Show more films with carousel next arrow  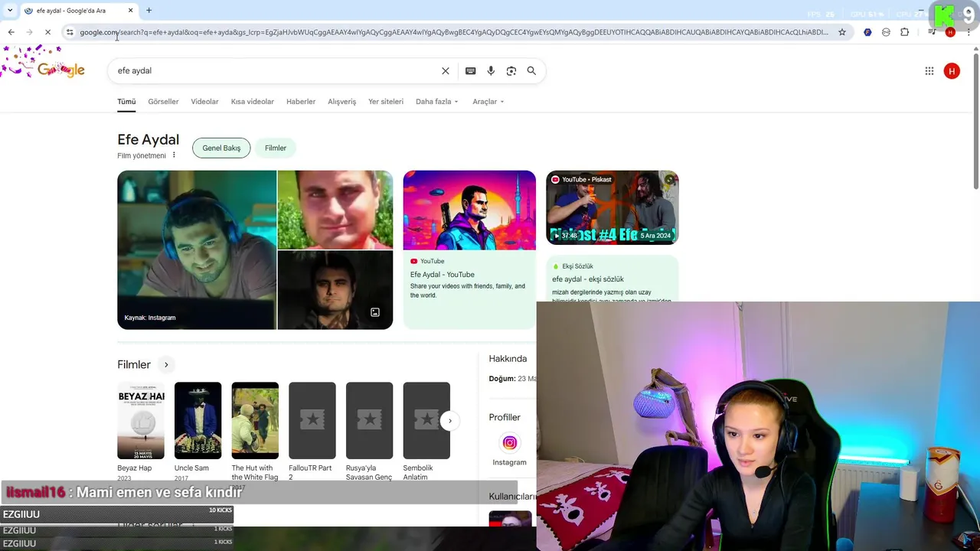pos(450,421)
